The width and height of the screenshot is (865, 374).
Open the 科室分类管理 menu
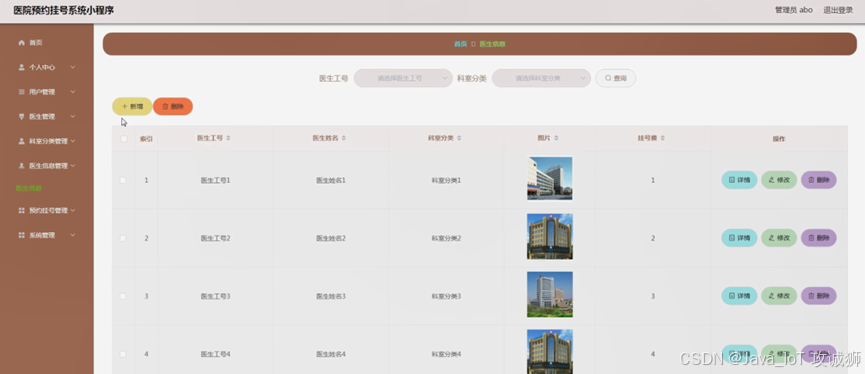point(46,141)
